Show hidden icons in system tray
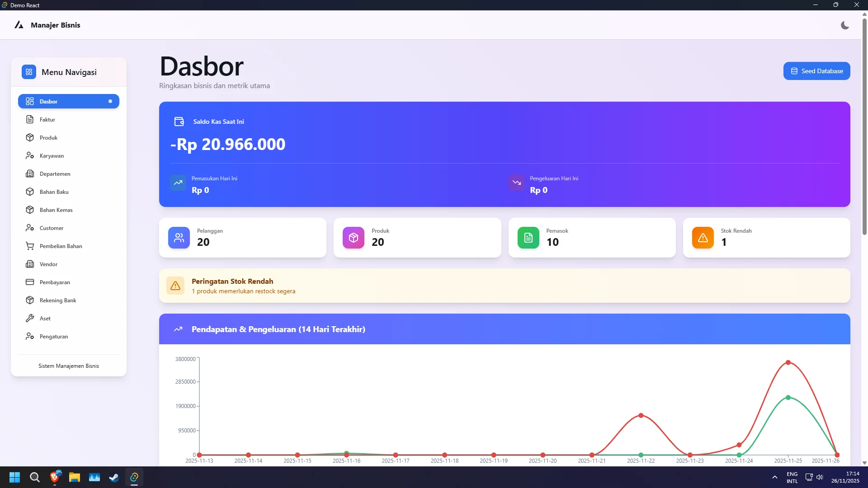868x488 pixels. 774,477
